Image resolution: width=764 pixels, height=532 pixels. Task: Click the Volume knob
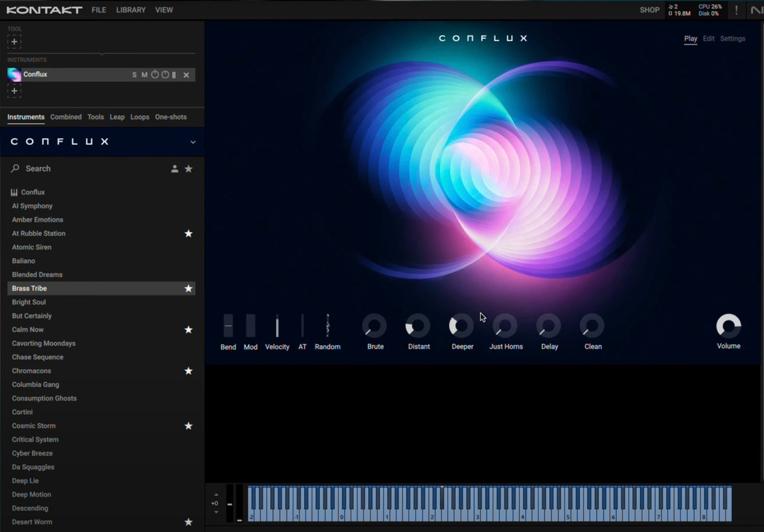[x=729, y=326]
